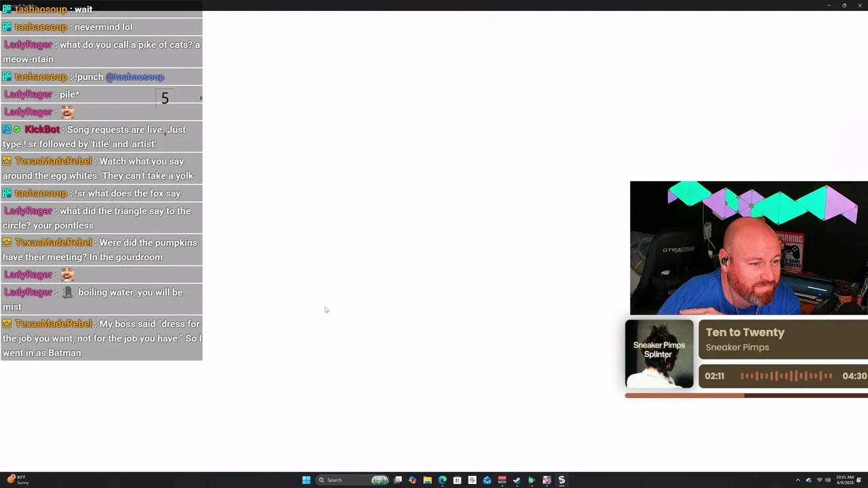The width and height of the screenshot is (868, 488).
Task: Click the 'your pointless' triangle joke text
Action: [x=66, y=225]
